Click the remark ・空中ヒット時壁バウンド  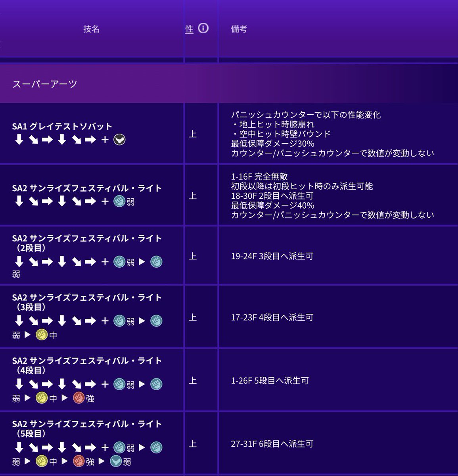click(281, 134)
